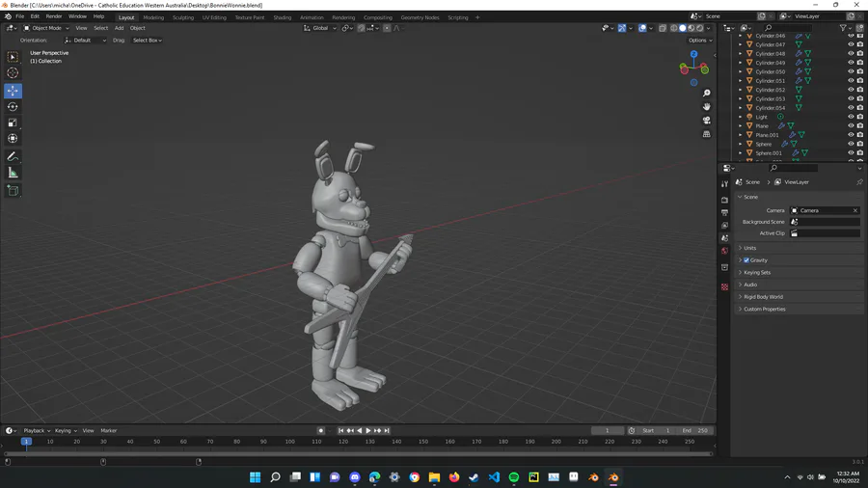Switch to the Modeling workspace tab

tap(153, 17)
